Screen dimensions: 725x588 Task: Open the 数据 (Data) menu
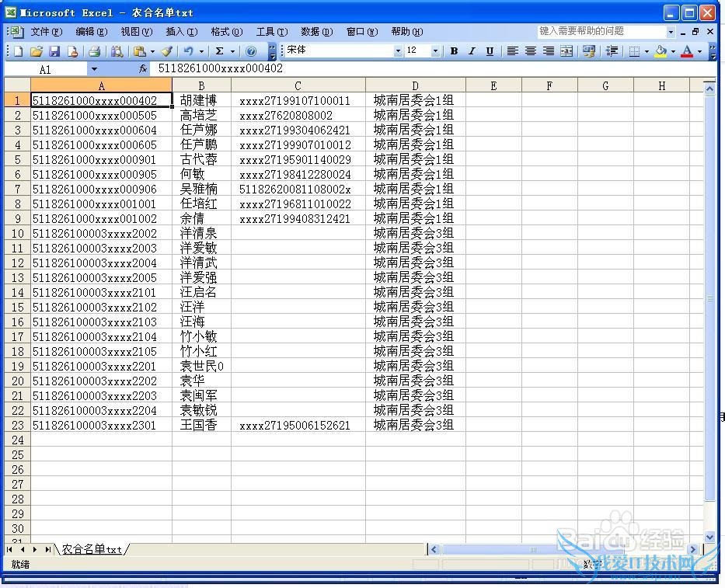coord(315,32)
